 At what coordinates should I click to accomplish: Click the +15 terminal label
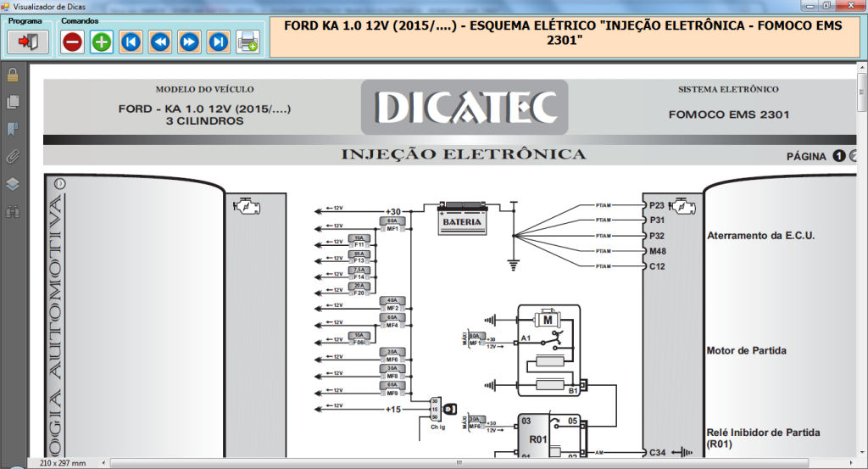[x=393, y=409]
